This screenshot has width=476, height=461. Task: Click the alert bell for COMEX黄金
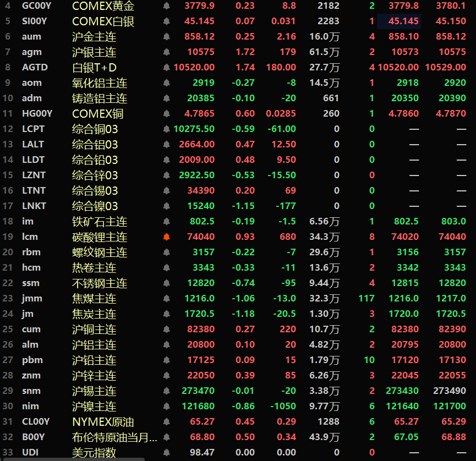[166, 6]
